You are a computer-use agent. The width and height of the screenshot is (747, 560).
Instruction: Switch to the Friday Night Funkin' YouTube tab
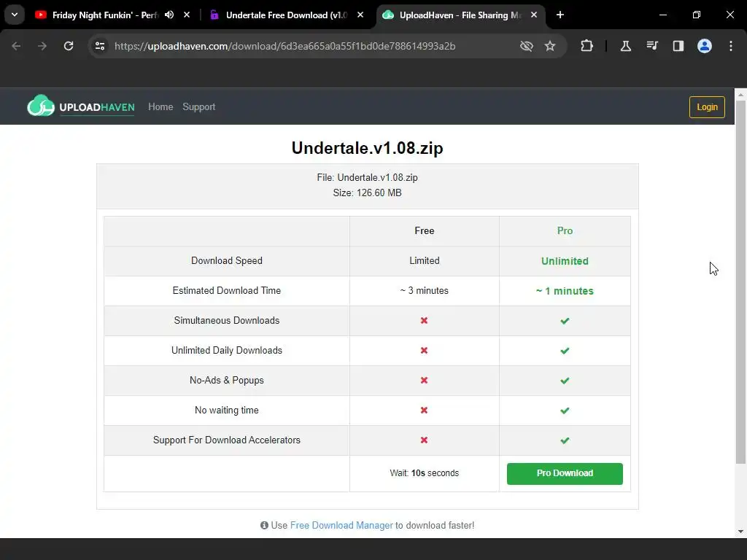click(x=105, y=15)
